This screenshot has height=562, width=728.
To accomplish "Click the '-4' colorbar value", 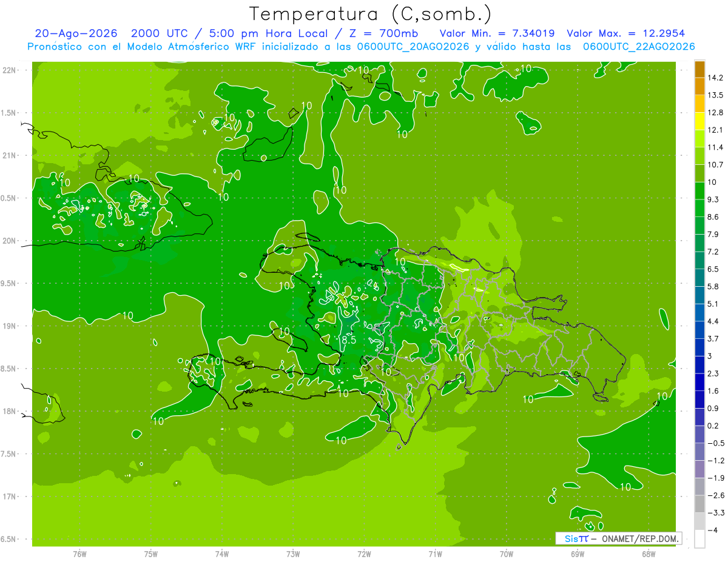I will [x=713, y=530].
